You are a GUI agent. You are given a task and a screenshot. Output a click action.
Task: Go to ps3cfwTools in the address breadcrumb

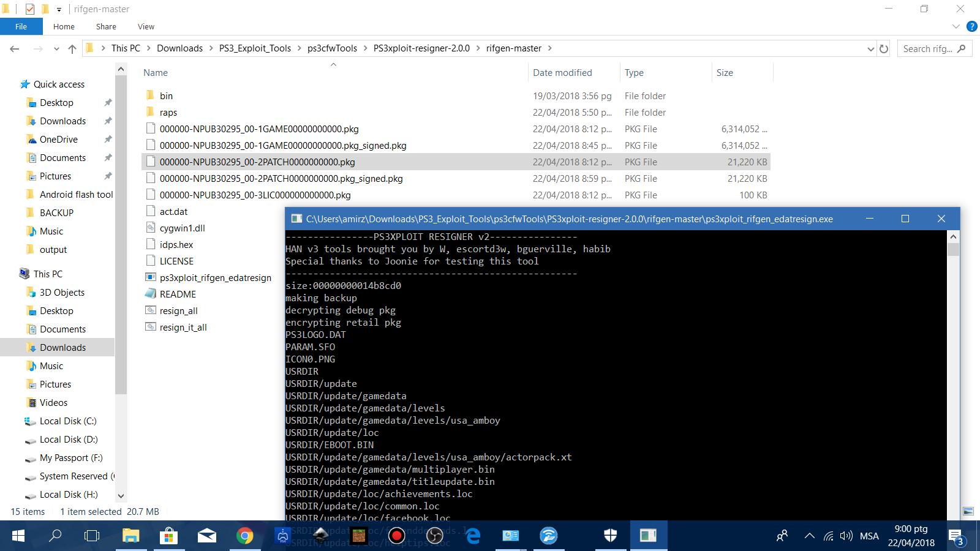coord(332,48)
